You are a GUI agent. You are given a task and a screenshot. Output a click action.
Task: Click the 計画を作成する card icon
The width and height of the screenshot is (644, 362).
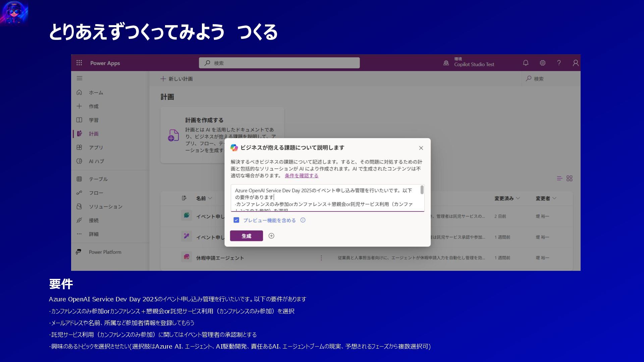[173, 135]
